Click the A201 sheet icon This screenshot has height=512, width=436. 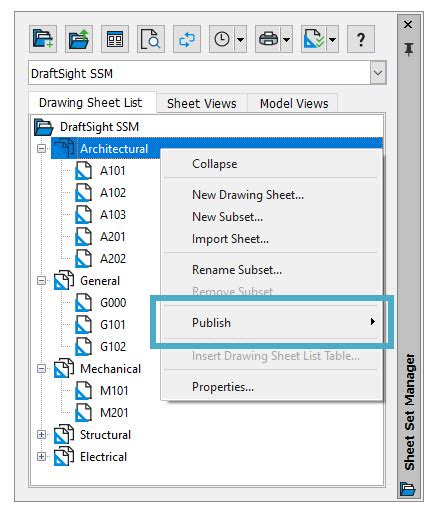(x=83, y=237)
